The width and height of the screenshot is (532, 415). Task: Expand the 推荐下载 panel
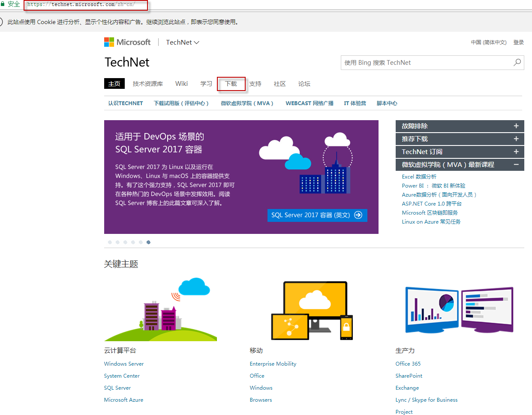point(460,139)
